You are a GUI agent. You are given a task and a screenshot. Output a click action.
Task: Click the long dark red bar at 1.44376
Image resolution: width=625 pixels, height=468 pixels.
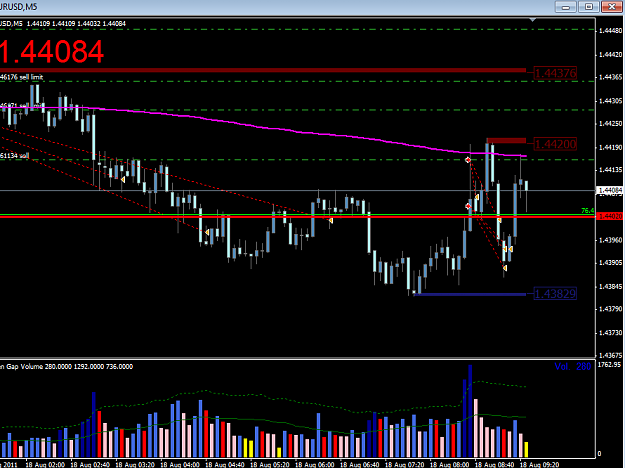tap(263, 70)
